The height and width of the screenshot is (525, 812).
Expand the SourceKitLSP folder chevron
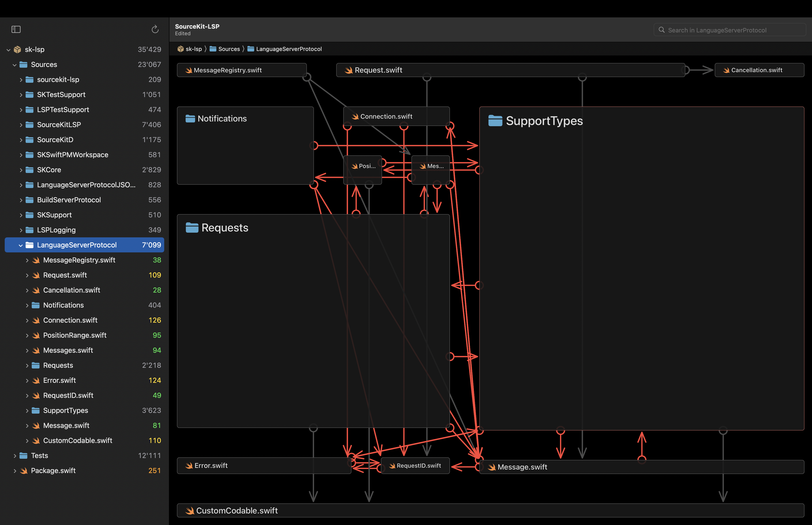click(x=21, y=125)
